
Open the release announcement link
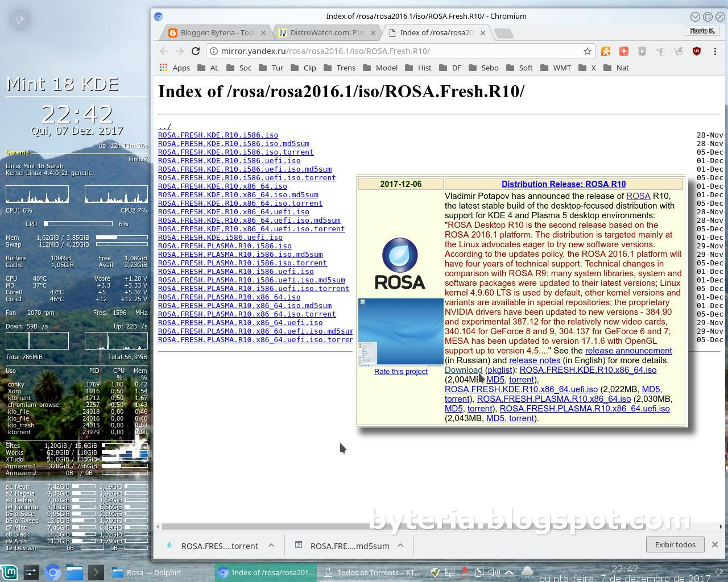628,351
